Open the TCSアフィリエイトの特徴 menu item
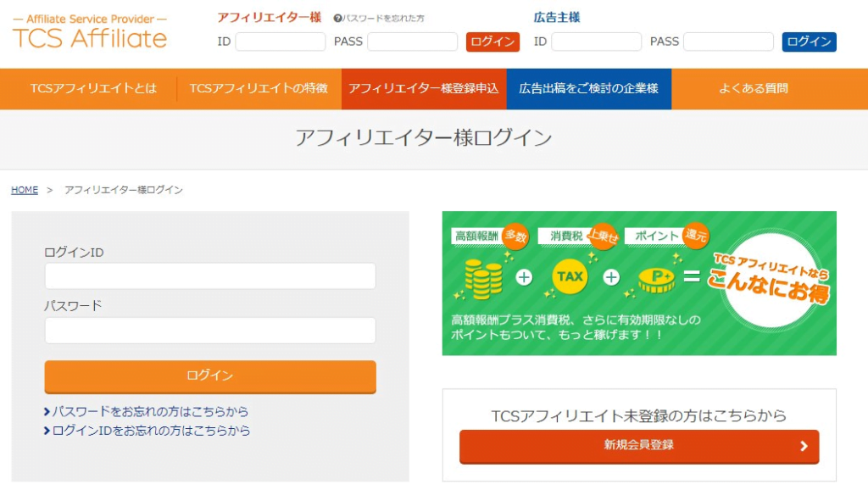Image resolution: width=868 pixels, height=490 pixels. tap(259, 88)
